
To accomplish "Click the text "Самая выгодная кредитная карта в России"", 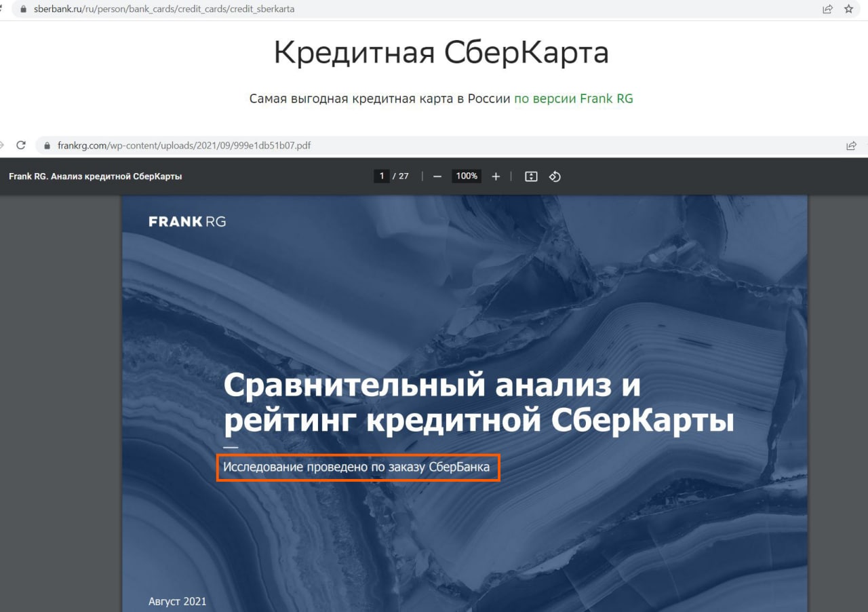I will (380, 98).
